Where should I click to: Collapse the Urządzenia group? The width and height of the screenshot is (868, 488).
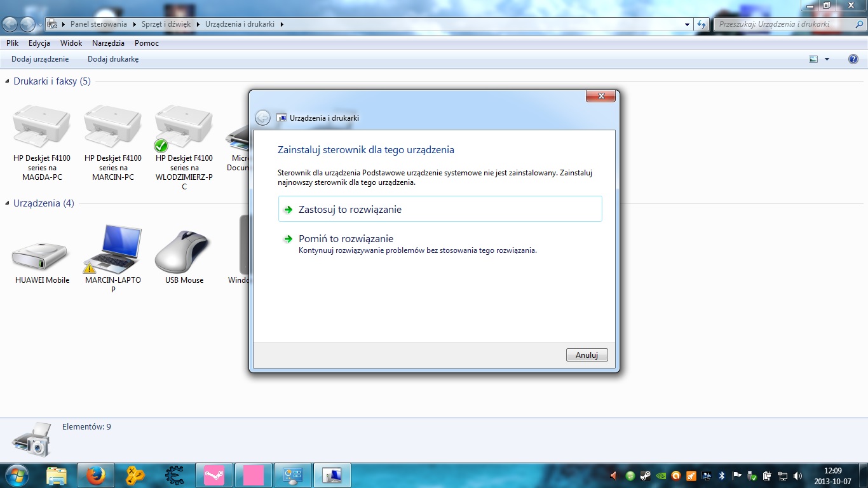click(x=8, y=203)
